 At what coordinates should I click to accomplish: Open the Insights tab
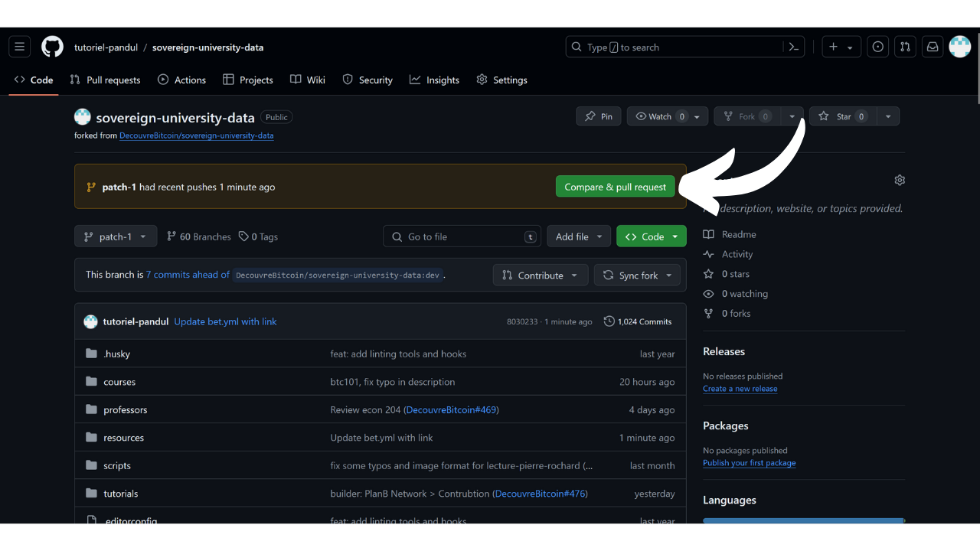coord(434,80)
